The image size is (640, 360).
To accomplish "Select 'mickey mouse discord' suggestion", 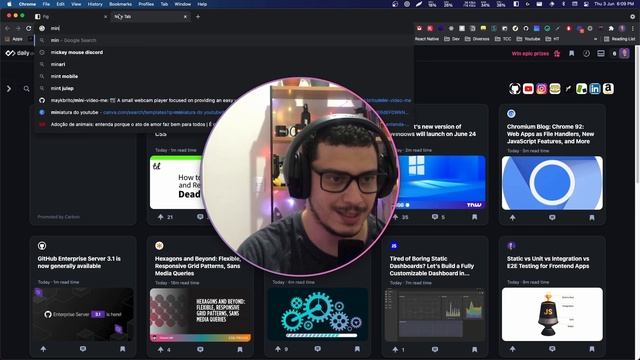I will [x=224, y=52].
